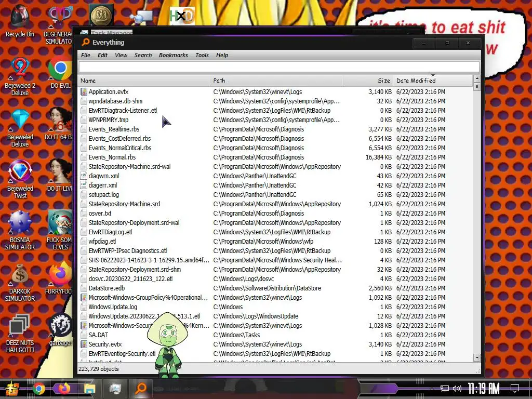
Task: Open File Explorer from the taskbar
Action: [89, 389]
